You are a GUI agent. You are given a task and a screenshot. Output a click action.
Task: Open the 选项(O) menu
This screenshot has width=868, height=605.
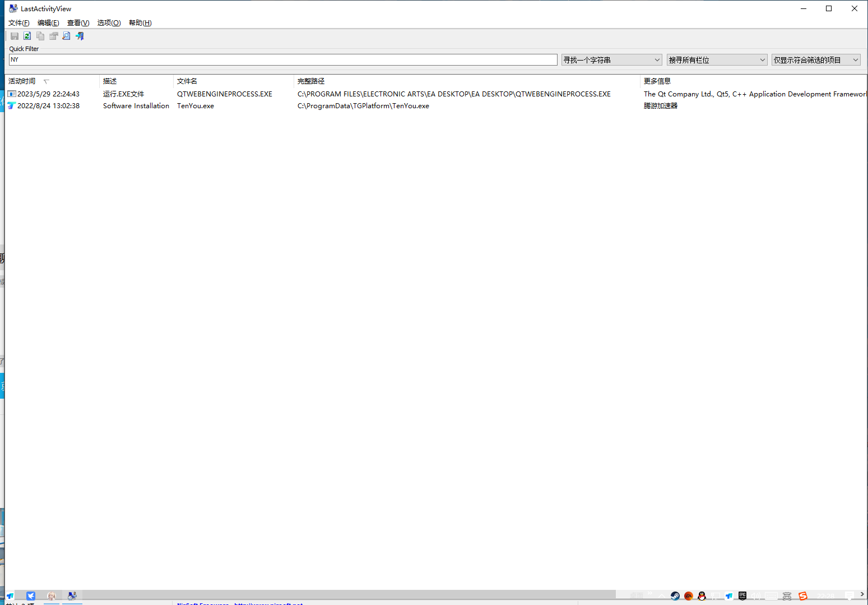(109, 23)
